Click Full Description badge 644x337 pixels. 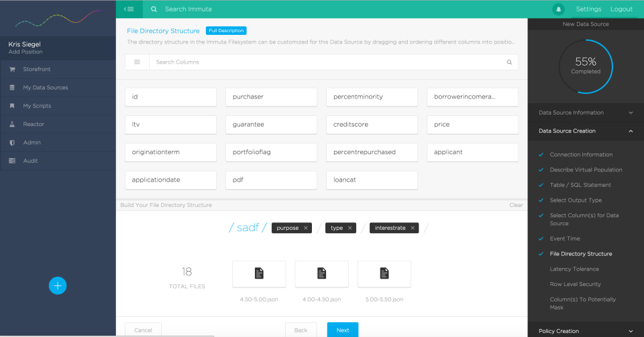click(x=226, y=31)
